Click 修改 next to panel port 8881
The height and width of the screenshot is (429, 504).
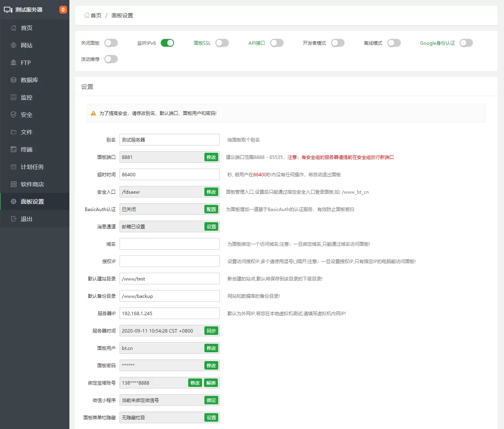coord(211,157)
